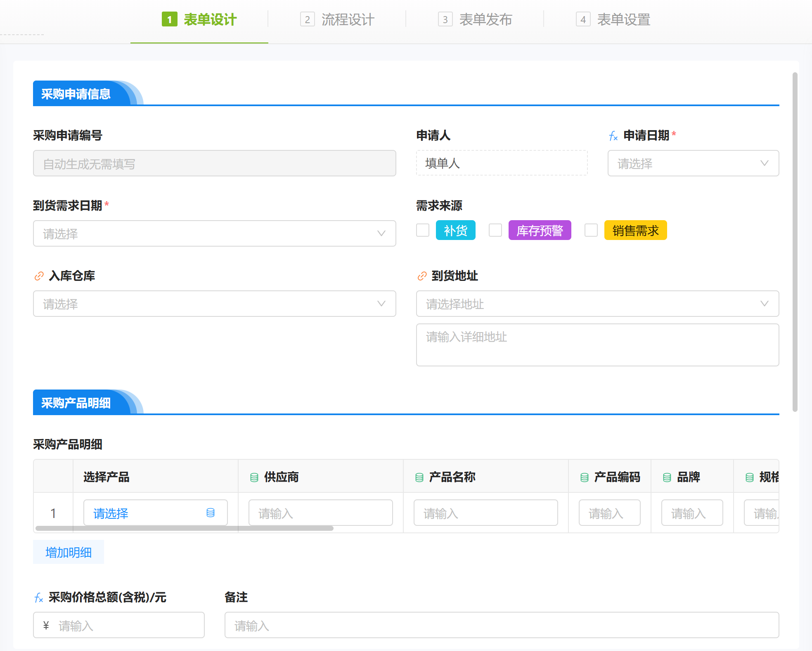This screenshot has height=651, width=812.
Task: Click the database icon in 请选择 product cell
Action: pyautogui.click(x=211, y=513)
